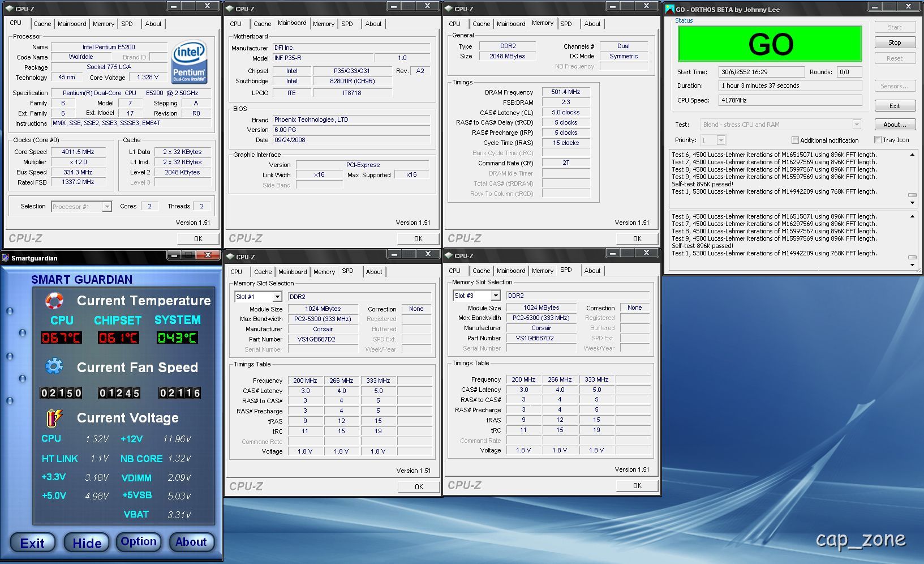Click the battery icon beside Current Voltage

(x=54, y=418)
